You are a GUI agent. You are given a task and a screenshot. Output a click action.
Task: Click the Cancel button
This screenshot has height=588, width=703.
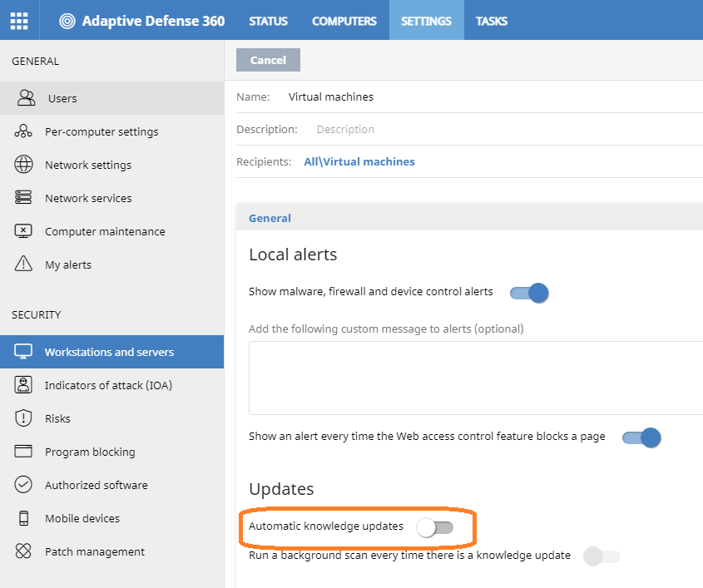(268, 60)
